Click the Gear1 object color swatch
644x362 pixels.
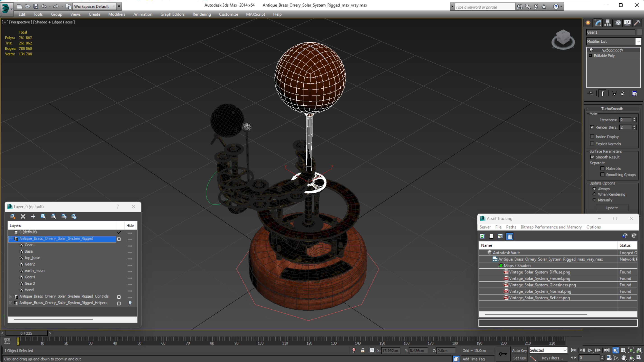coord(640,32)
